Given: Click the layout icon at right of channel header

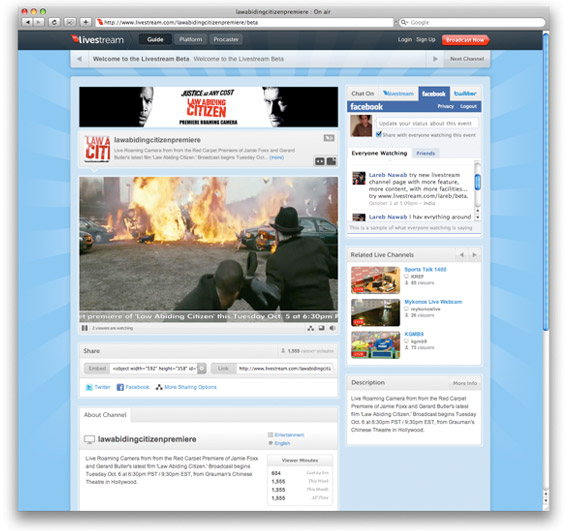Looking at the screenshot, I should click(331, 161).
